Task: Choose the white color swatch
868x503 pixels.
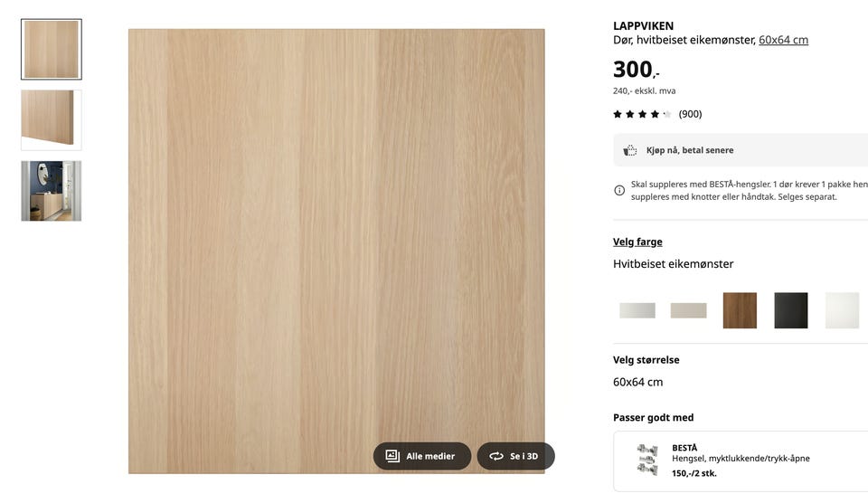Action: coord(842,310)
